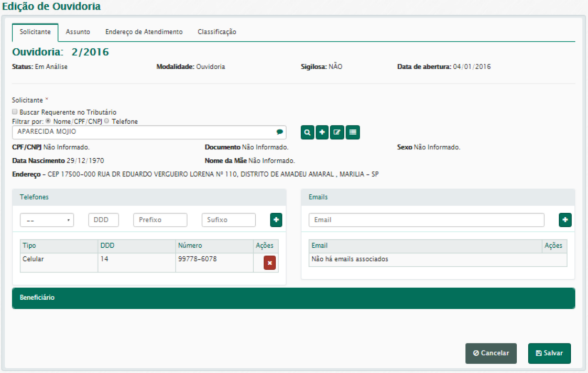
Task: Add telephone using the green plus button
Action: (x=276, y=220)
